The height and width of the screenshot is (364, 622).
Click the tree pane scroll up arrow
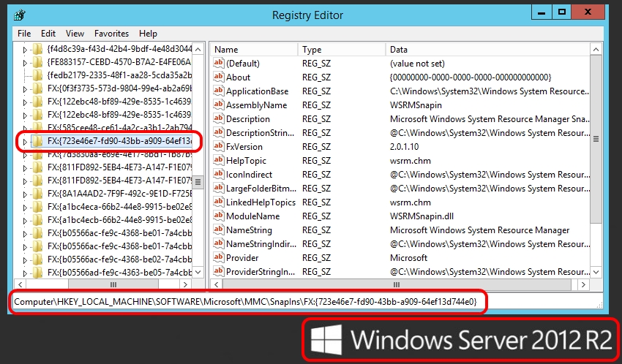pos(198,50)
